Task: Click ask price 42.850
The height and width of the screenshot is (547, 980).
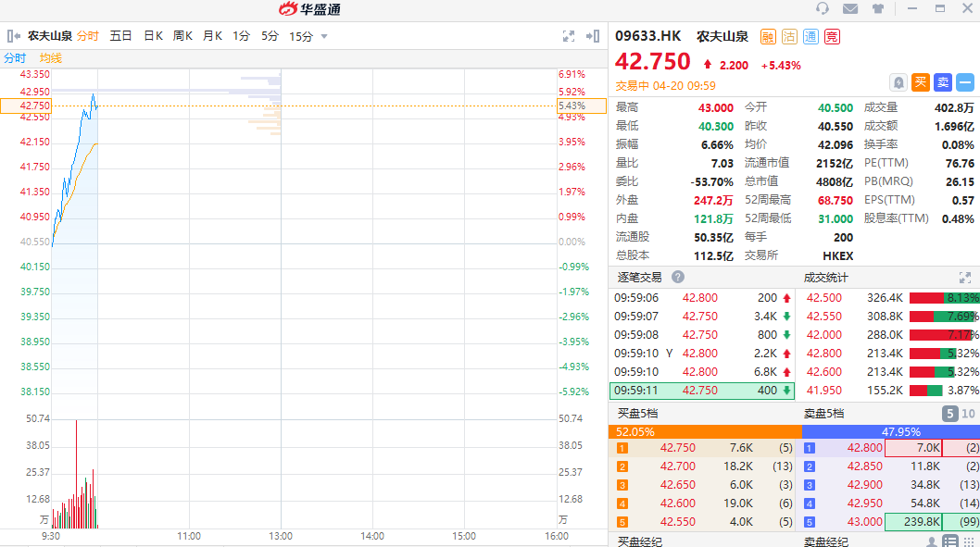Action: tap(865, 466)
